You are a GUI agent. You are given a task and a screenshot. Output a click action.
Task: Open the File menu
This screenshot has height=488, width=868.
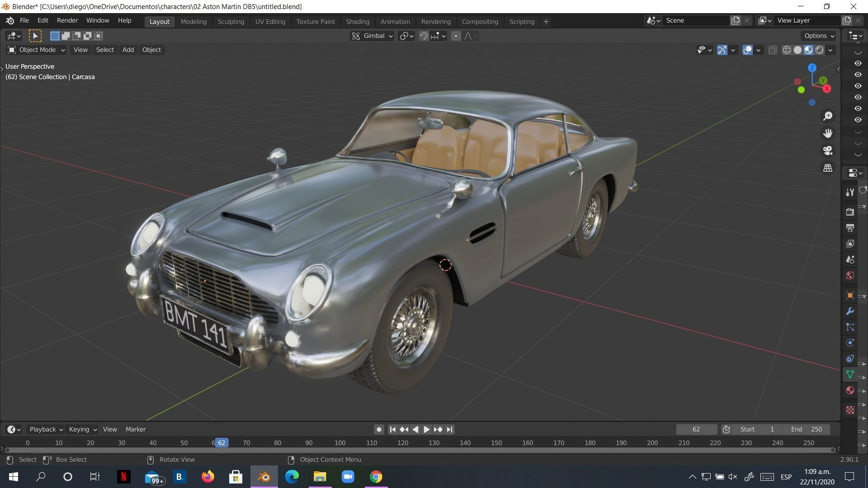tap(24, 21)
